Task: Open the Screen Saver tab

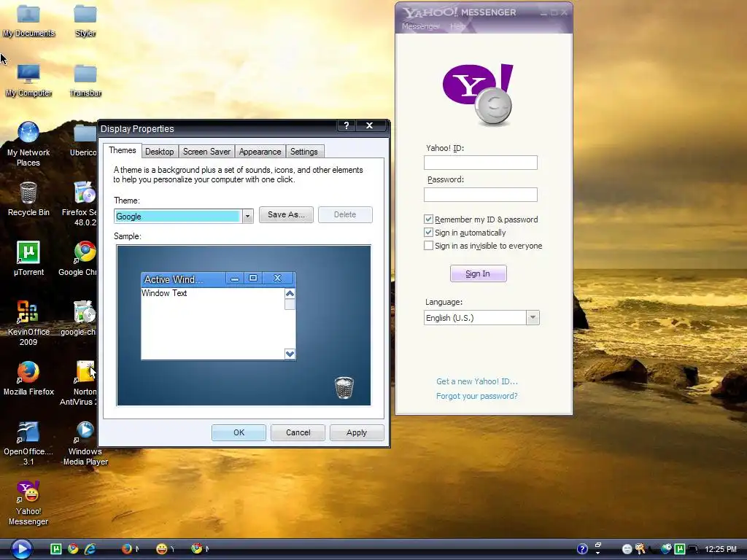Action: click(x=206, y=152)
